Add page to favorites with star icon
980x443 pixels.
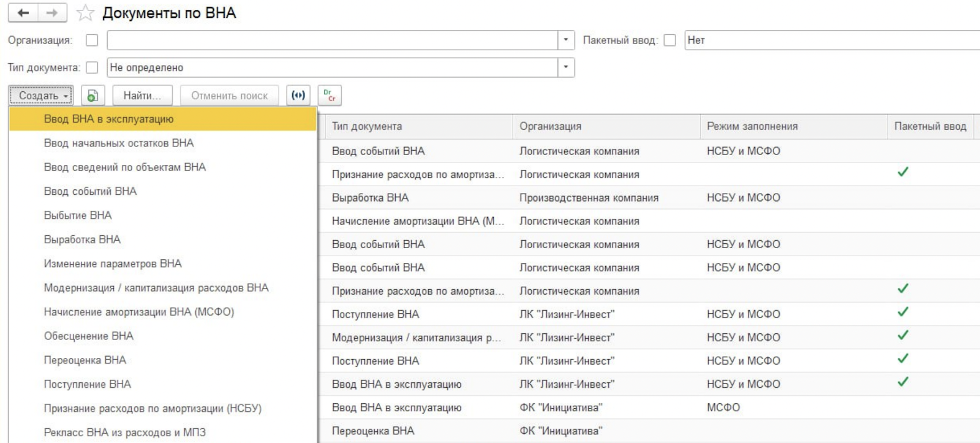click(86, 13)
